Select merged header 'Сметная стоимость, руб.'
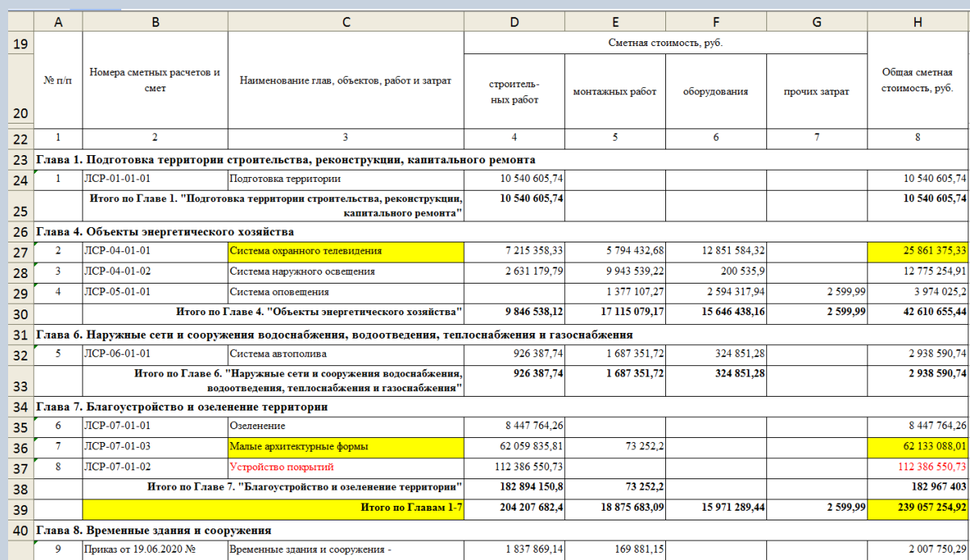Image resolution: width=970 pixels, height=560 pixels. (665, 43)
